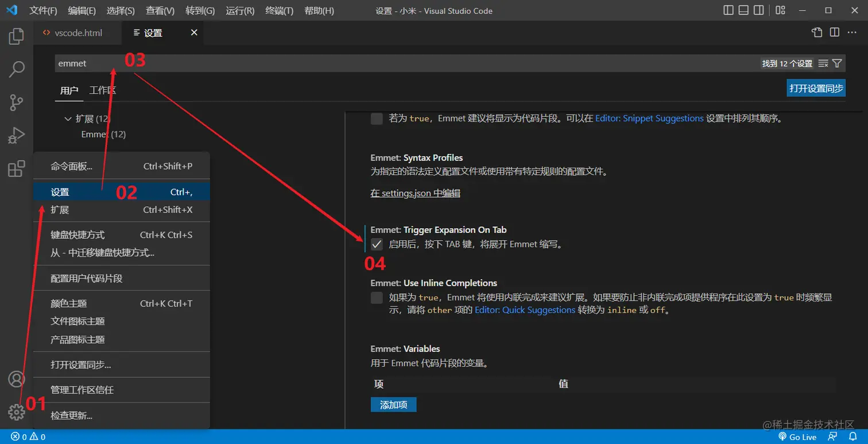Select the 用户 settings scope tab
The height and width of the screenshot is (444, 868).
[x=69, y=91]
